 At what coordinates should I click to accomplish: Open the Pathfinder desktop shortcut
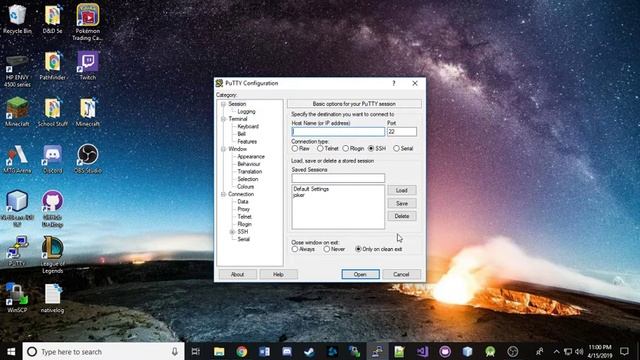(52, 65)
